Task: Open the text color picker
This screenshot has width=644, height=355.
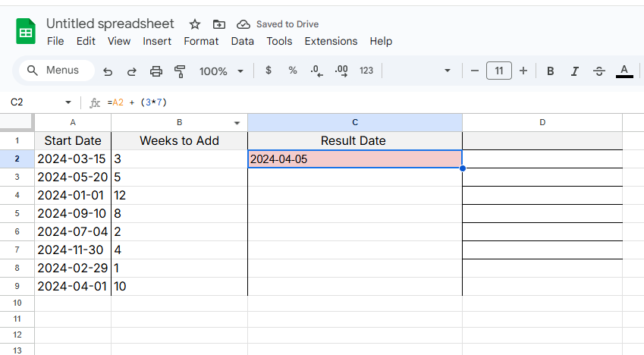Action: (x=624, y=71)
